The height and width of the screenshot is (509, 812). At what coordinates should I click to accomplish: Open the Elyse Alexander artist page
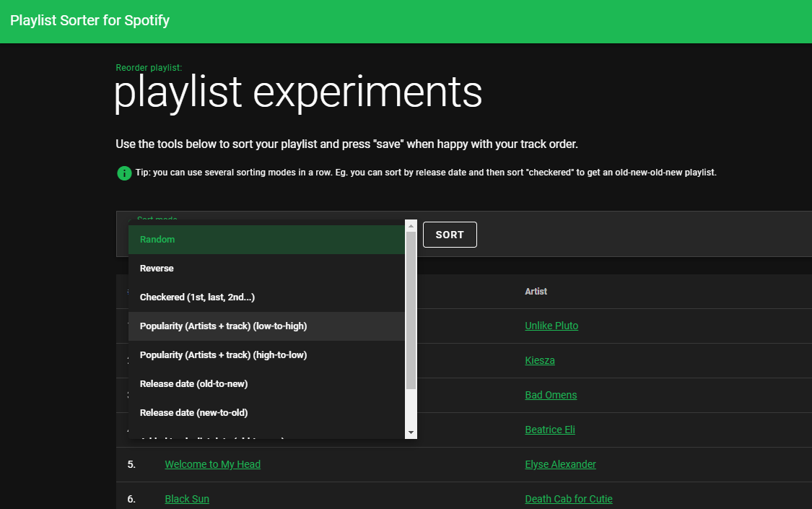560,464
